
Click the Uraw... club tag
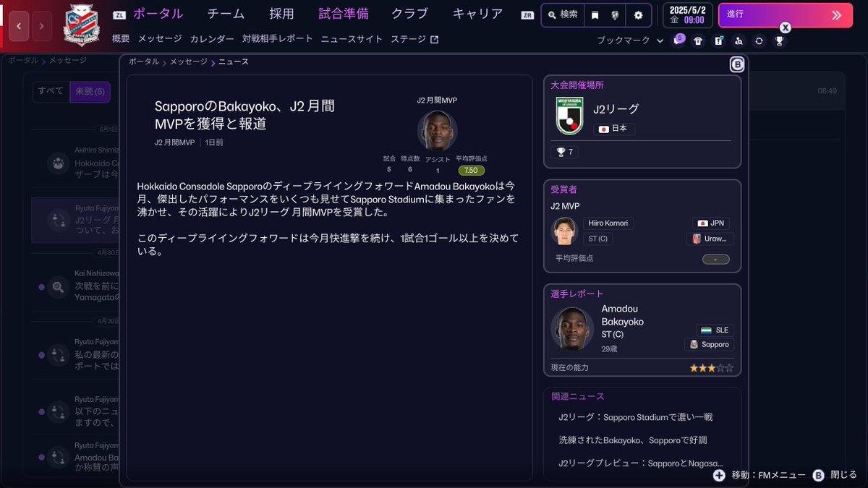[710, 239]
